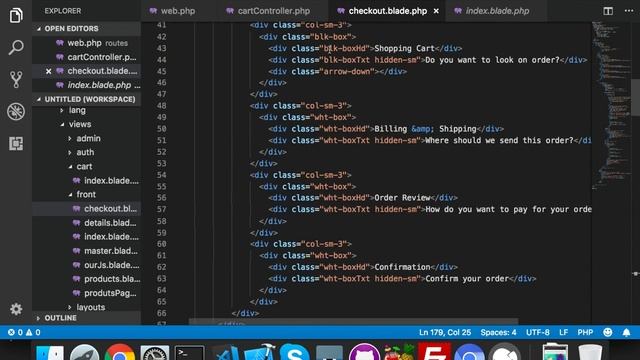Open master.blad... file in tree
The width and height of the screenshot is (640, 360).
point(87,251)
